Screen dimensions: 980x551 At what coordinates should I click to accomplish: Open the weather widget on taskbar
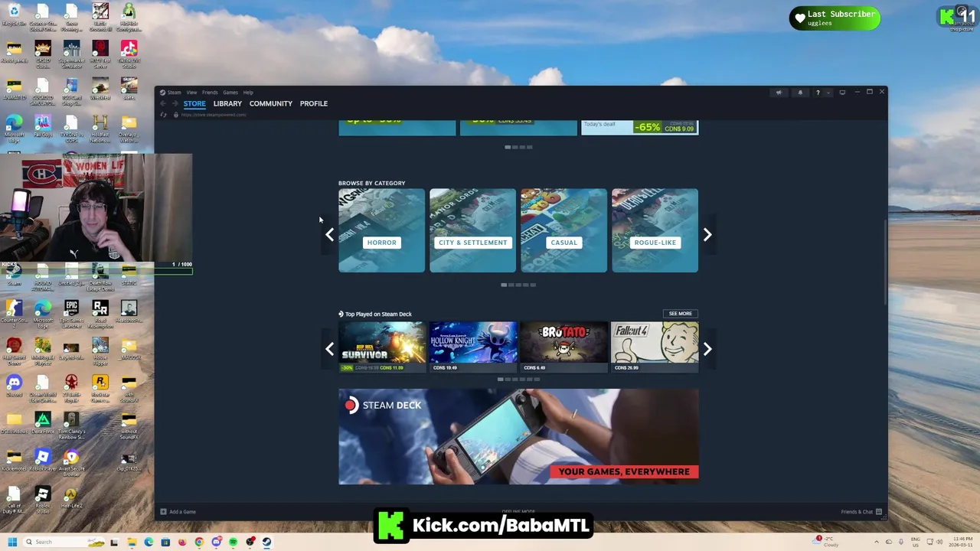[x=827, y=542]
